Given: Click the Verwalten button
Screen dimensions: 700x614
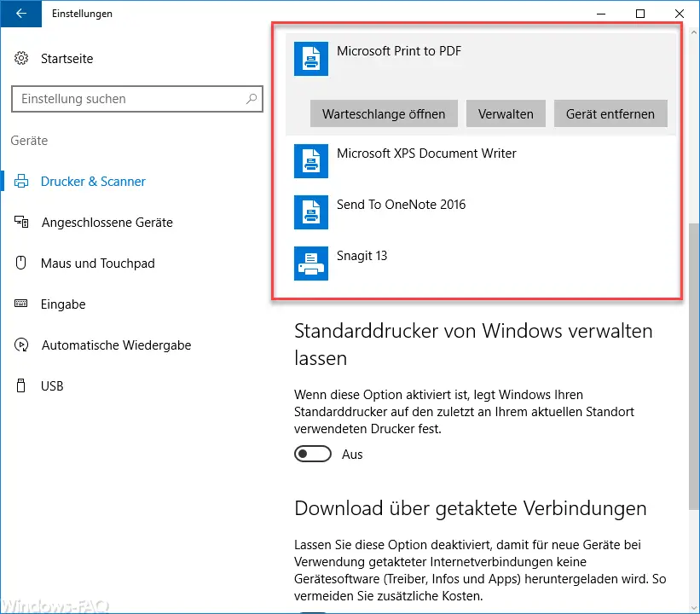Looking at the screenshot, I should click(x=506, y=114).
